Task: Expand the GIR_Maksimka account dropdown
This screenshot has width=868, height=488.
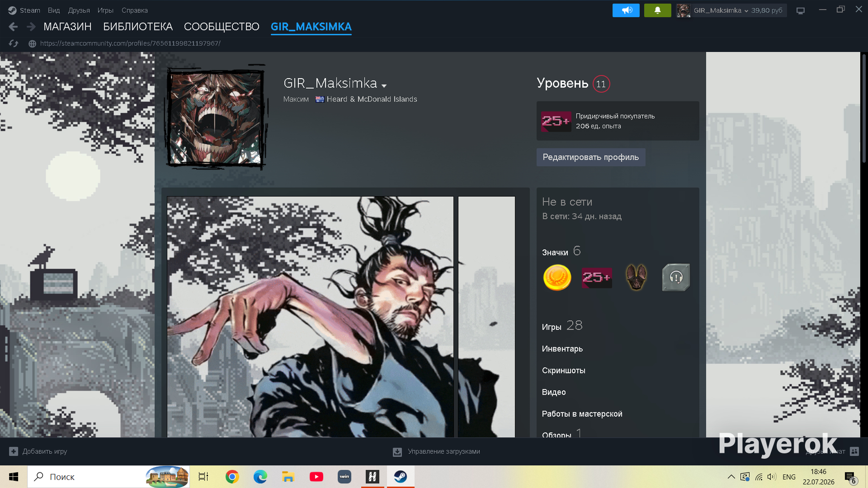Action: click(746, 11)
